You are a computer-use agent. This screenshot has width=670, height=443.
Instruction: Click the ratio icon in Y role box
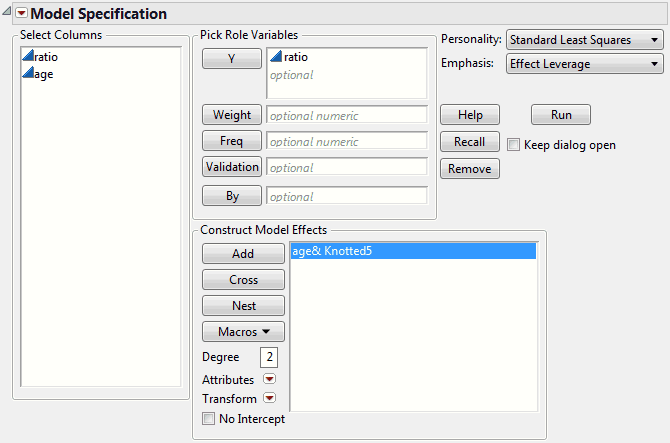[276, 58]
